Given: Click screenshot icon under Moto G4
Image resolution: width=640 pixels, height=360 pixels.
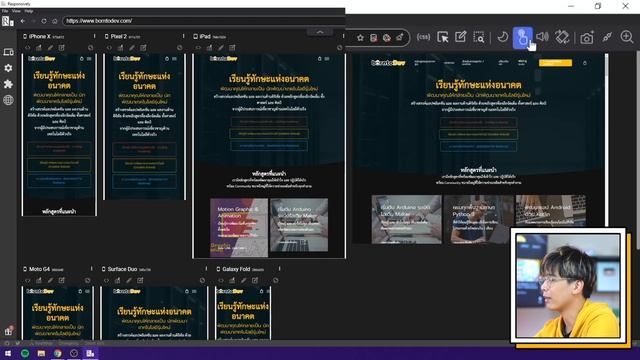Looking at the screenshot, I should pyautogui.click(x=39, y=280).
